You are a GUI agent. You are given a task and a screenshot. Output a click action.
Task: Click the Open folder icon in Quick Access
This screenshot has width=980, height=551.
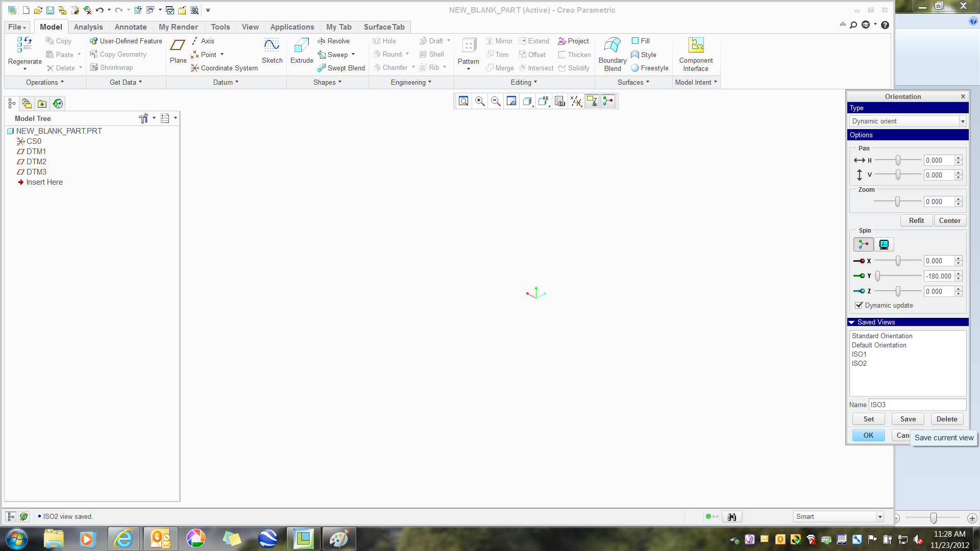(x=38, y=10)
